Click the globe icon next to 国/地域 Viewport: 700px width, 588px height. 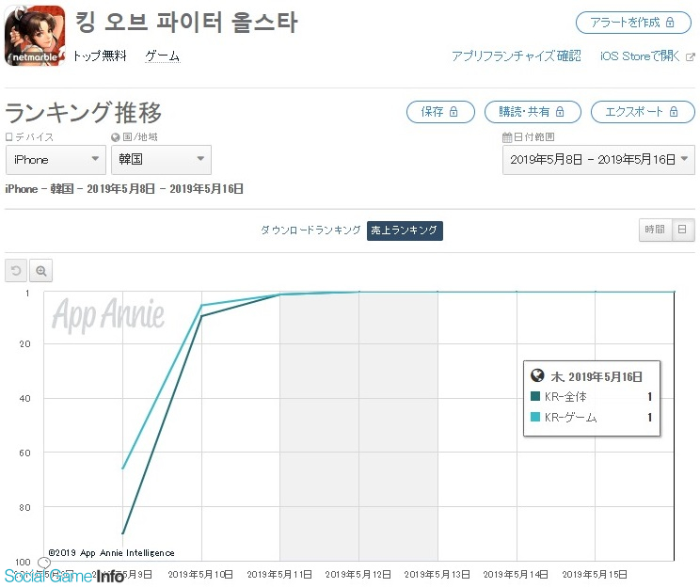pyautogui.click(x=116, y=138)
